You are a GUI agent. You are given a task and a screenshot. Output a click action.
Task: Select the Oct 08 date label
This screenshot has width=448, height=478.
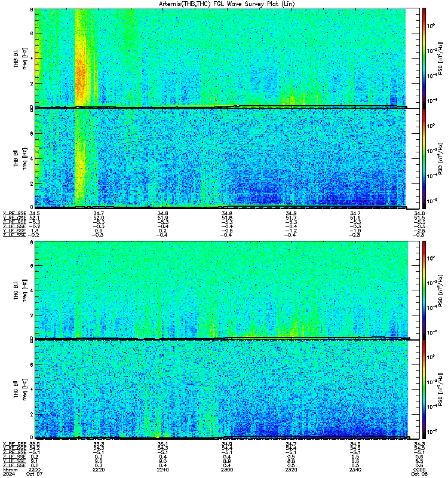tap(419, 474)
